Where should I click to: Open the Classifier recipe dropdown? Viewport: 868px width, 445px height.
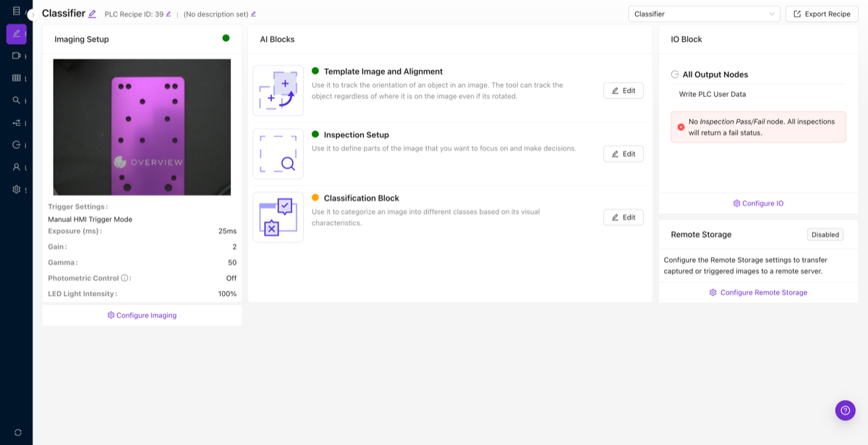click(704, 13)
